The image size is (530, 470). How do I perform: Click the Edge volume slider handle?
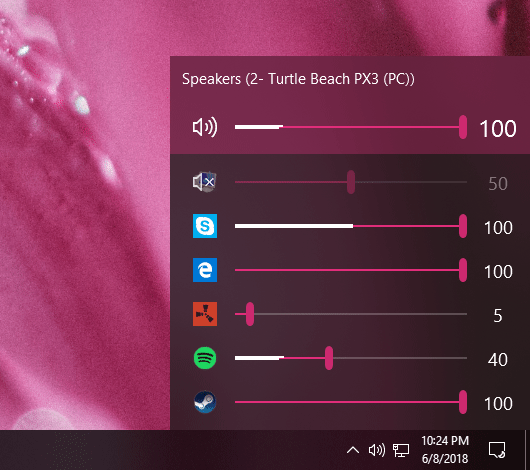463,270
